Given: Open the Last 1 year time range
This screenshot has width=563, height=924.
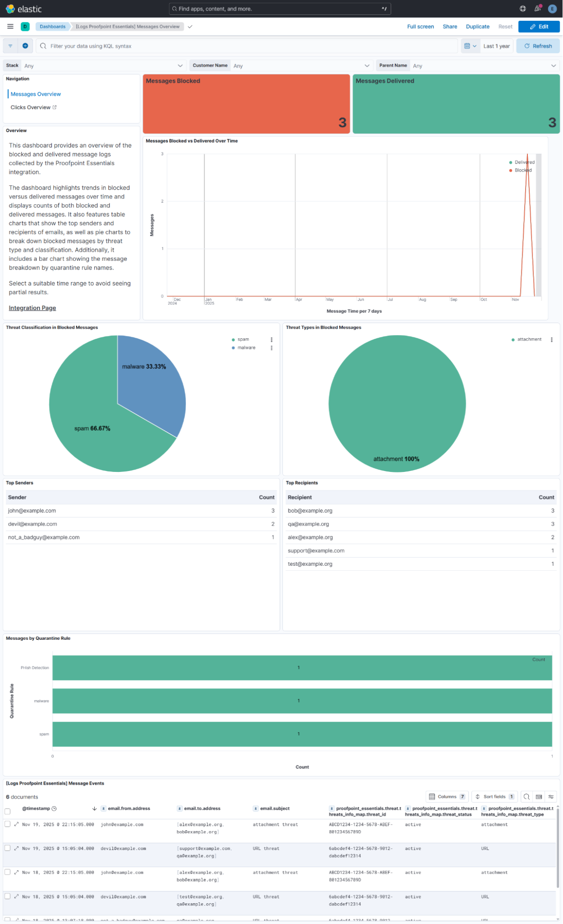Looking at the screenshot, I should click(496, 46).
